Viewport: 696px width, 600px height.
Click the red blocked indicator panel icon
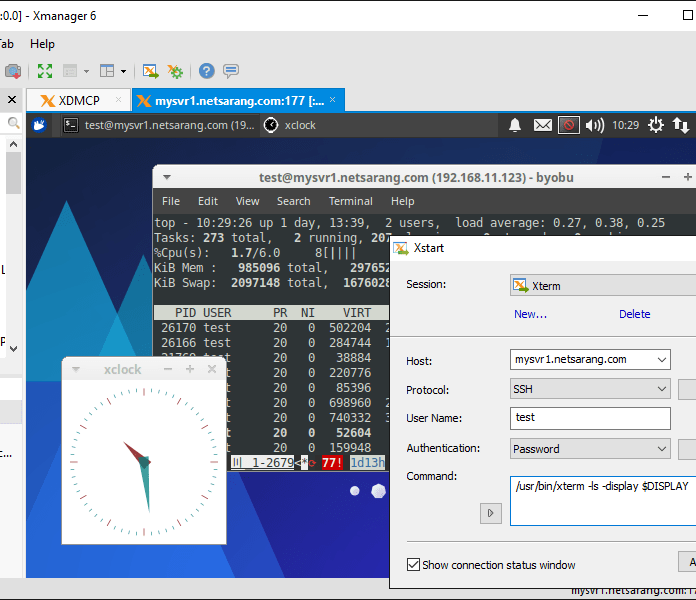[x=569, y=125]
